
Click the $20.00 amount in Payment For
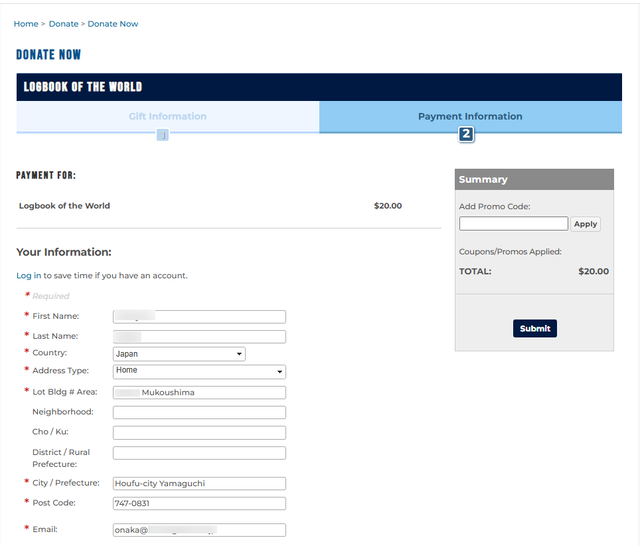[388, 206]
